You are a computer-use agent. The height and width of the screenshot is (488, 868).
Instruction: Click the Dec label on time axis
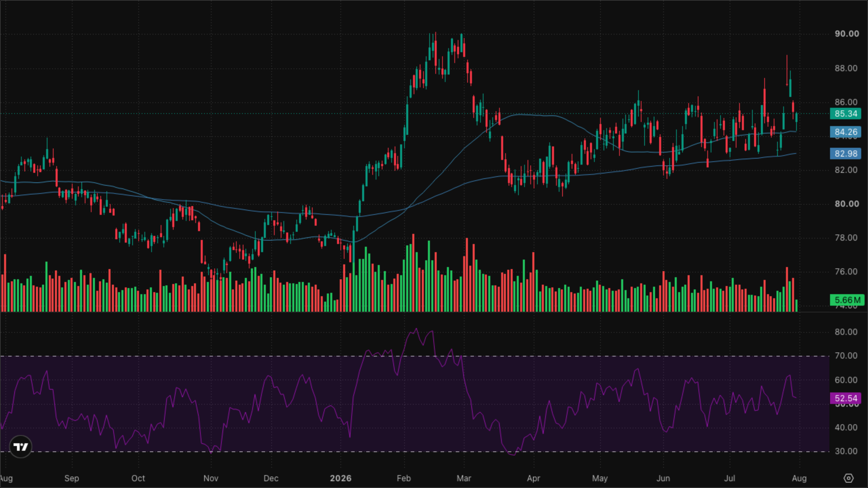point(271,478)
